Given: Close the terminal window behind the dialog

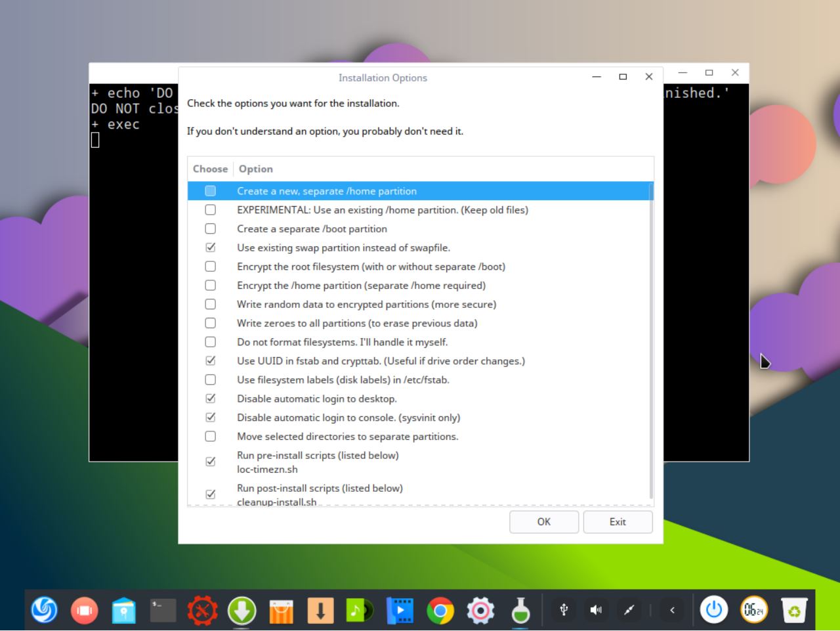Looking at the screenshot, I should tap(735, 73).
